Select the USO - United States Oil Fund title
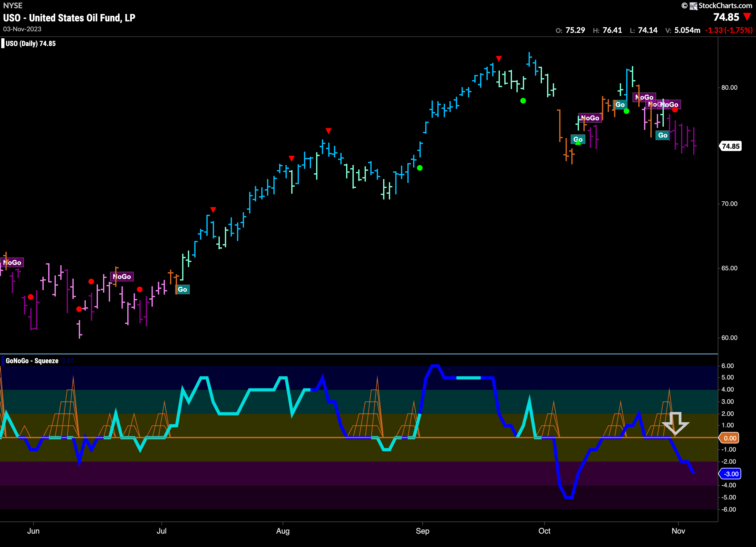Screen dimensions: 756x547 click(x=69, y=18)
